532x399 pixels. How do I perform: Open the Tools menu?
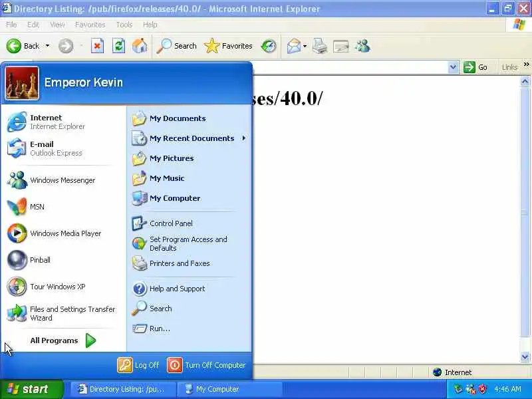(124, 25)
